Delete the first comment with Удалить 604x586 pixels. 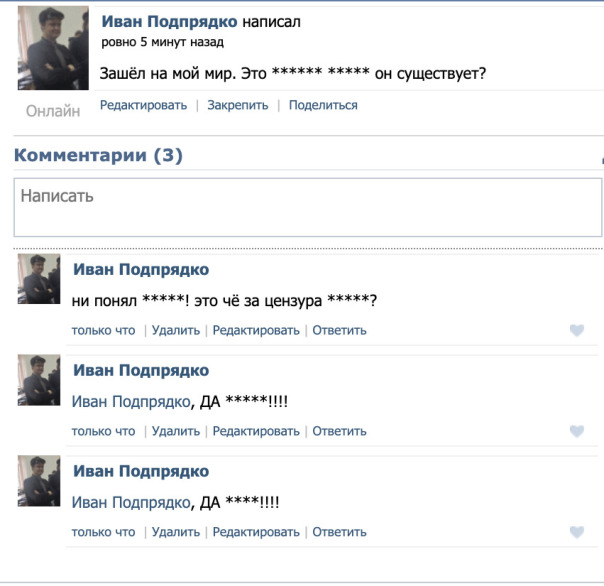[176, 330]
